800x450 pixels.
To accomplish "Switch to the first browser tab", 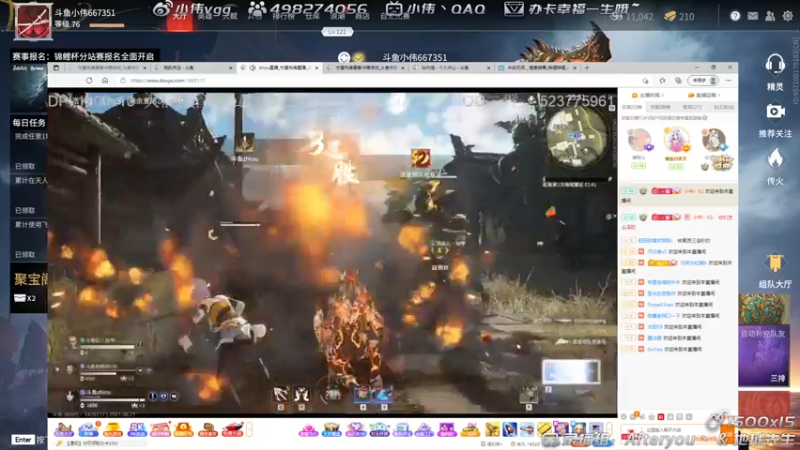I will point(107,67).
